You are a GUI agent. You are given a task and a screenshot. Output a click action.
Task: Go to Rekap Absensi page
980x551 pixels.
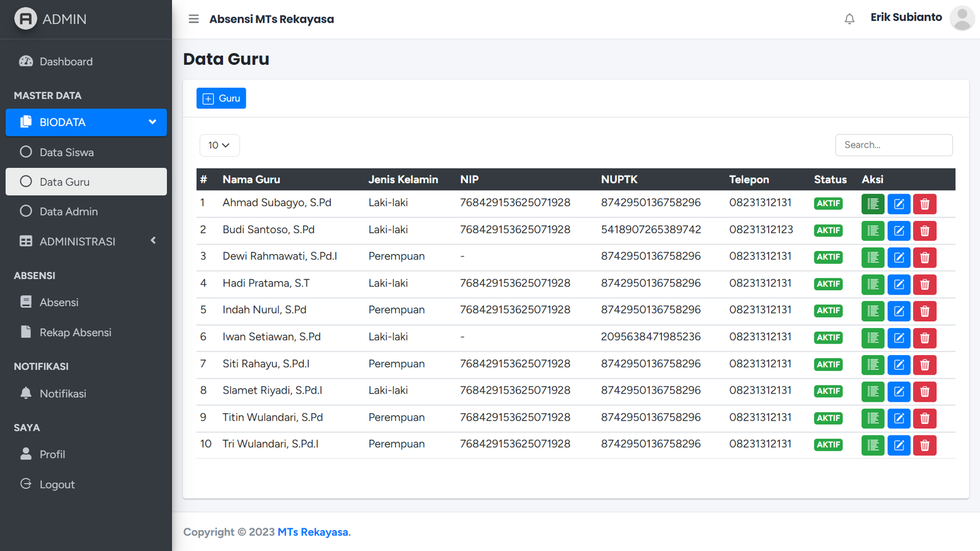[75, 332]
